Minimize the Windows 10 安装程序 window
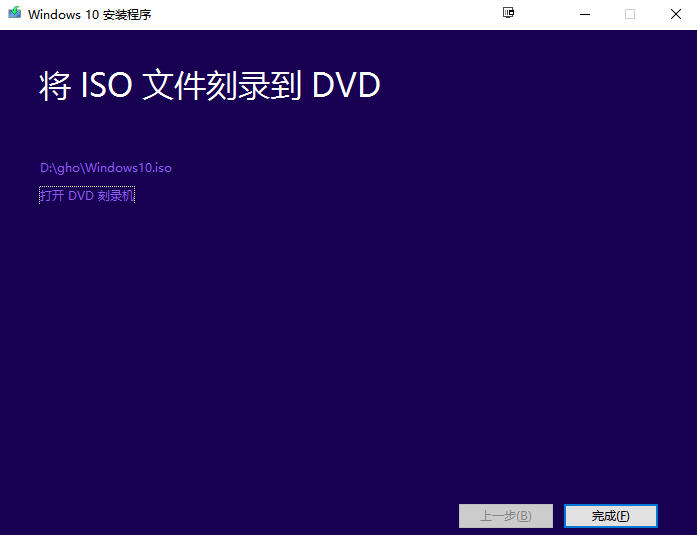Image resolution: width=697 pixels, height=535 pixels. [585, 14]
